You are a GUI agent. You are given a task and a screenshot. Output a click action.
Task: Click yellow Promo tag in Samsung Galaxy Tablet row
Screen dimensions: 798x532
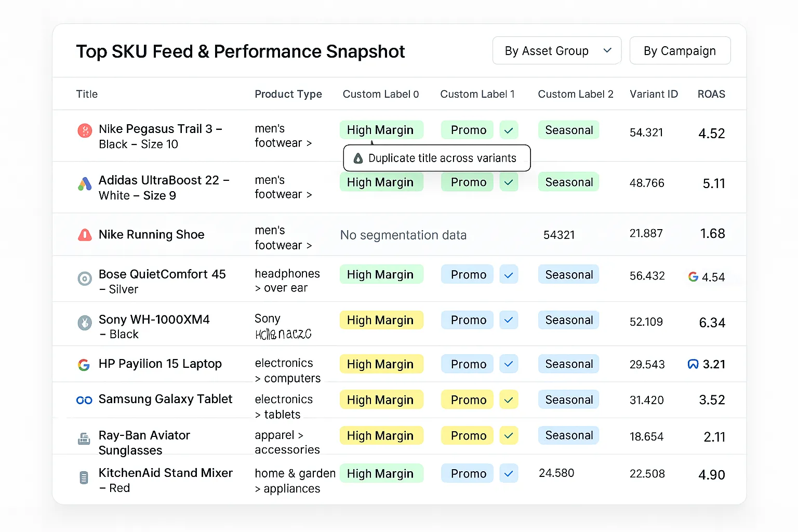(x=467, y=400)
